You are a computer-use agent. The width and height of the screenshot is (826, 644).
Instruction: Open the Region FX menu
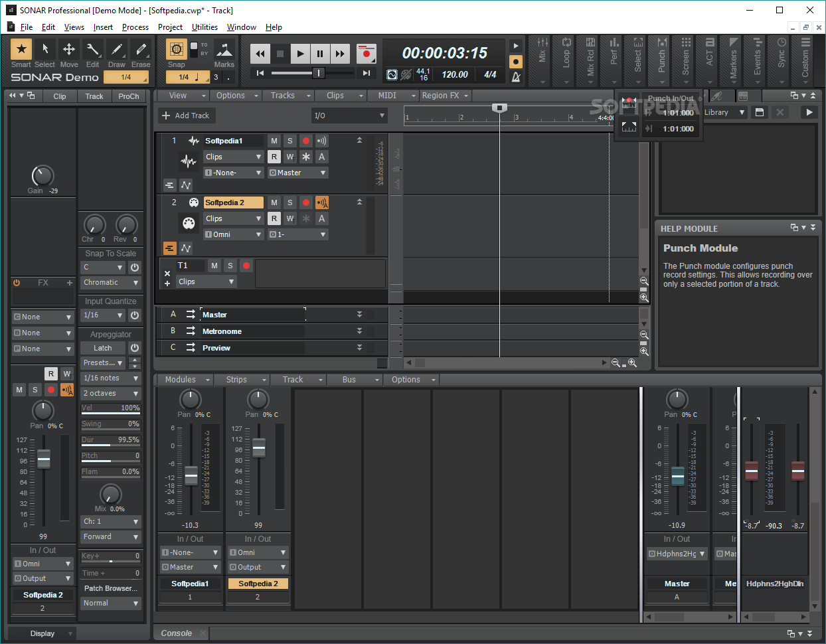[x=445, y=96]
